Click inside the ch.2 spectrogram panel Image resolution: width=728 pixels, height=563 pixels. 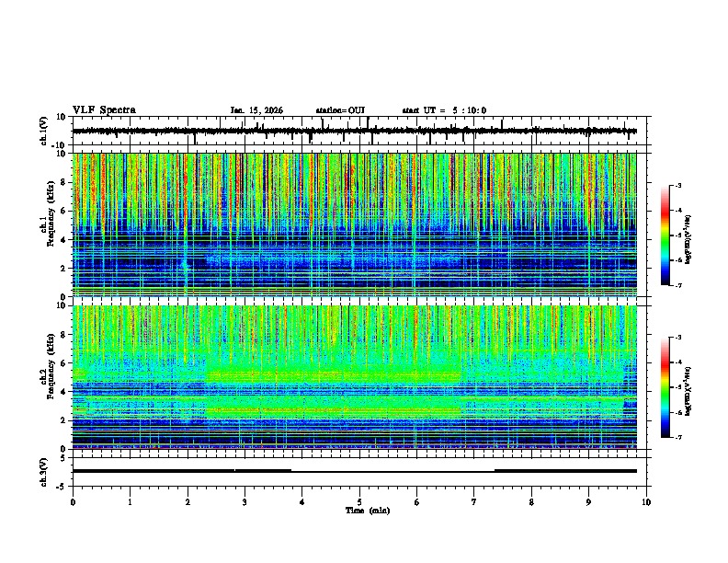354,377
